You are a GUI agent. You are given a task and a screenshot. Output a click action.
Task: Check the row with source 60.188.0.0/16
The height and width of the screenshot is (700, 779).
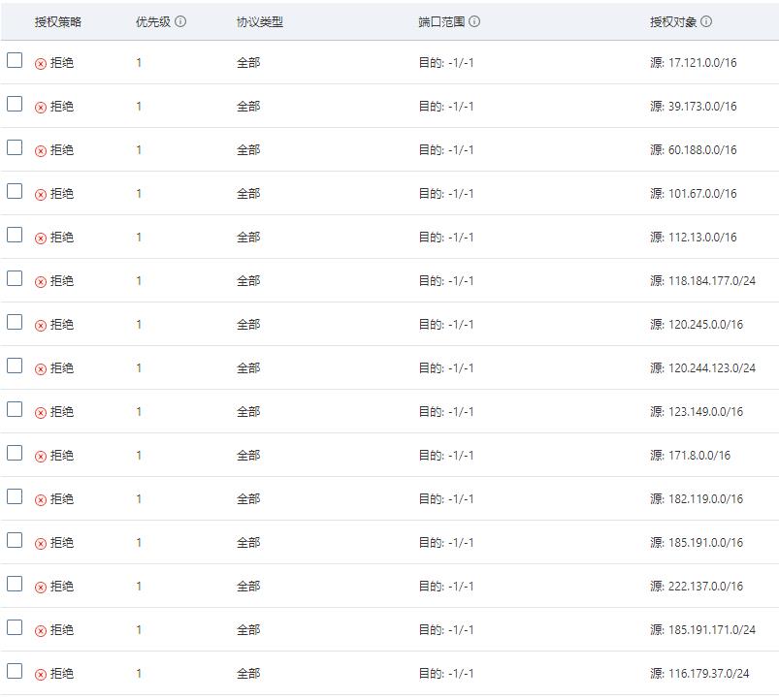pos(15,147)
